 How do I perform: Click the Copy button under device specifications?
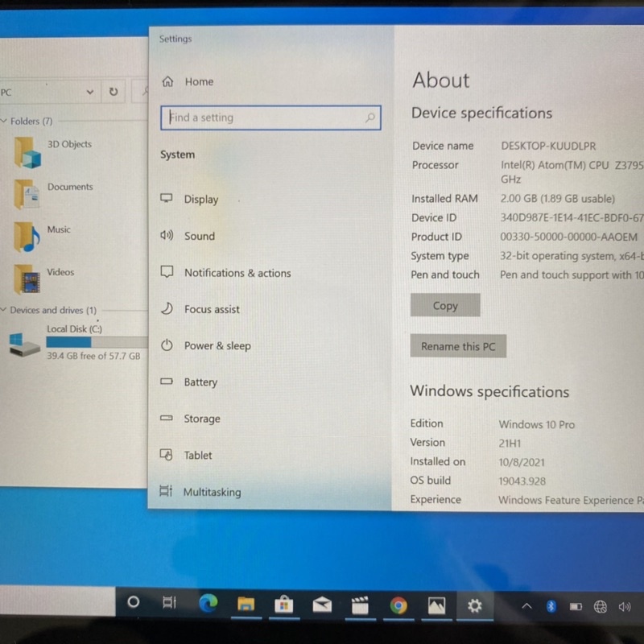point(445,306)
